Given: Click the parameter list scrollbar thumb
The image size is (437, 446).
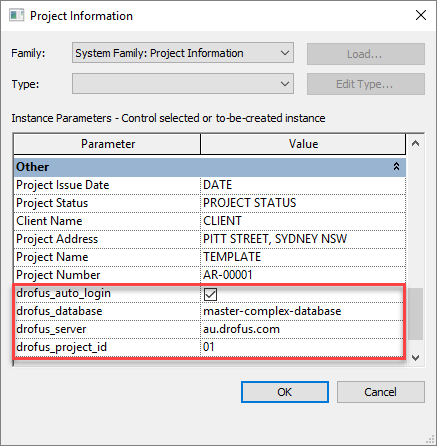Looking at the screenshot, I should point(415,314).
